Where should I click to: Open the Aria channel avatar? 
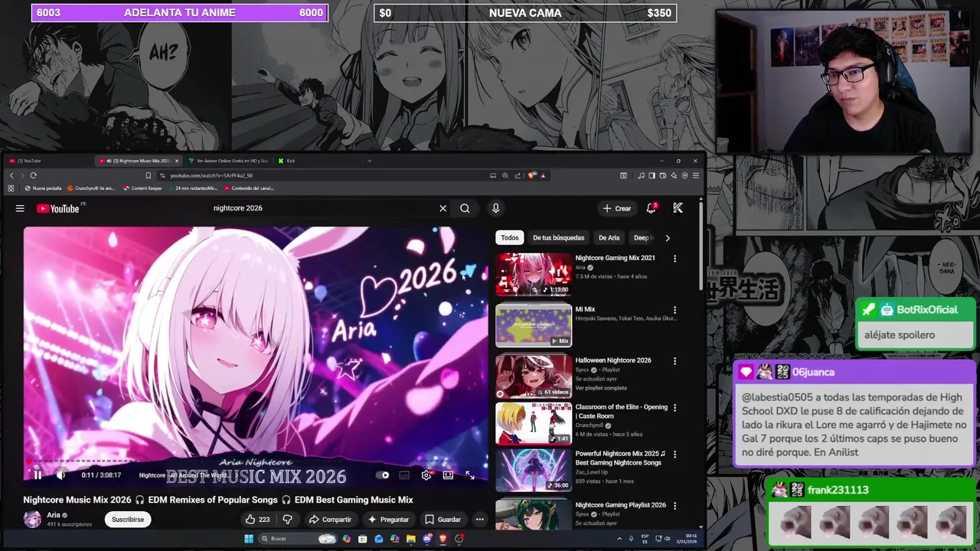tap(32, 520)
